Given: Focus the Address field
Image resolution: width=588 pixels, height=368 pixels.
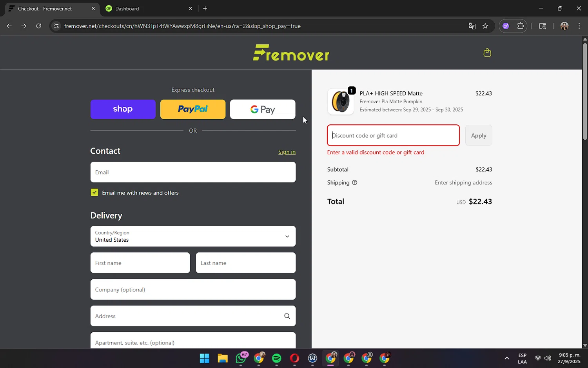Looking at the screenshot, I should point(193,316).
